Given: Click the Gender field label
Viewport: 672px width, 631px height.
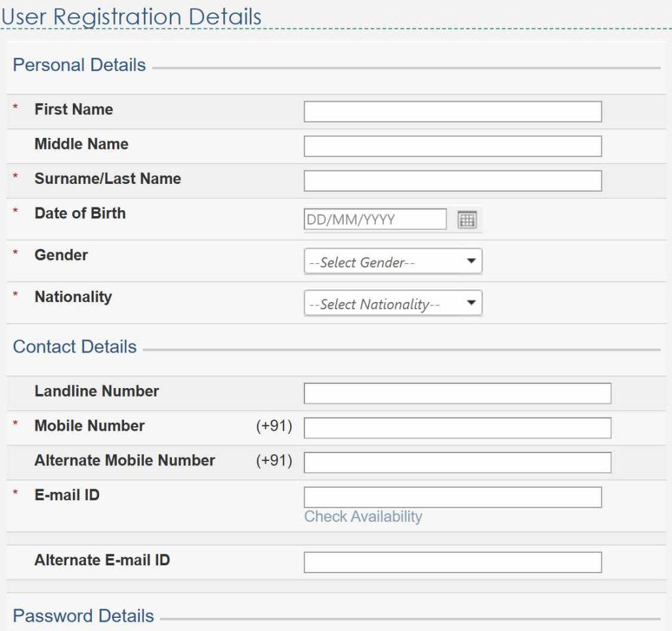Looking at the screenshot, I should (61, 255).
